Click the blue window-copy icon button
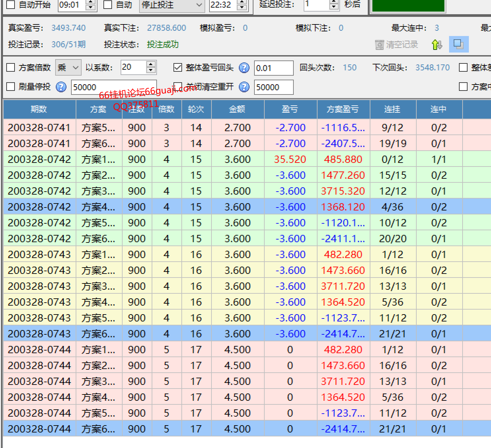Image resolution: width=491 pixels, height=448 pixels. 459,44
